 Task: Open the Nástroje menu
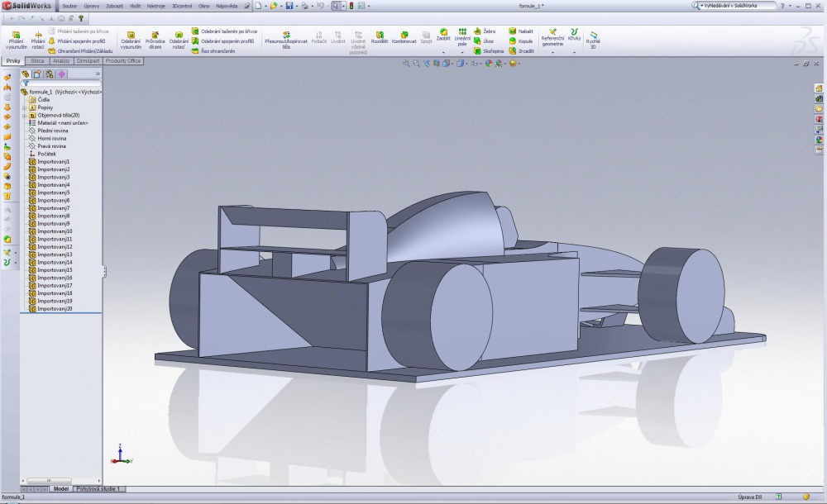point(155,6)
